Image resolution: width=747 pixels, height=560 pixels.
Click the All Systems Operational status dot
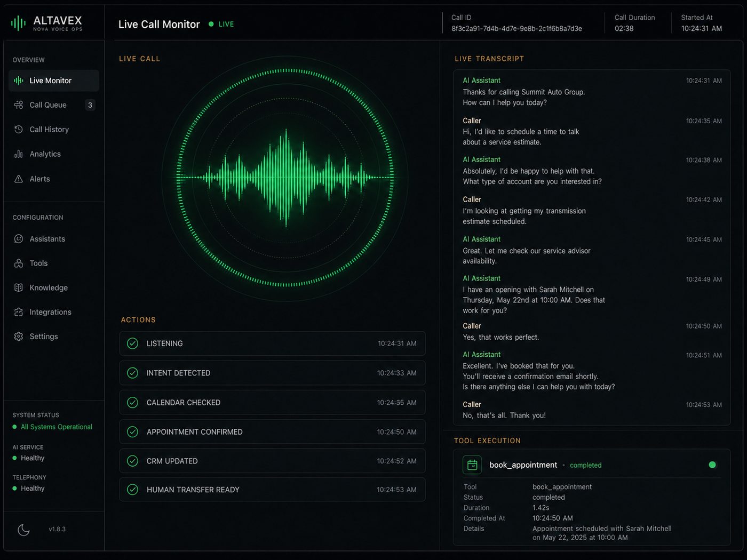tap(14, 427)
